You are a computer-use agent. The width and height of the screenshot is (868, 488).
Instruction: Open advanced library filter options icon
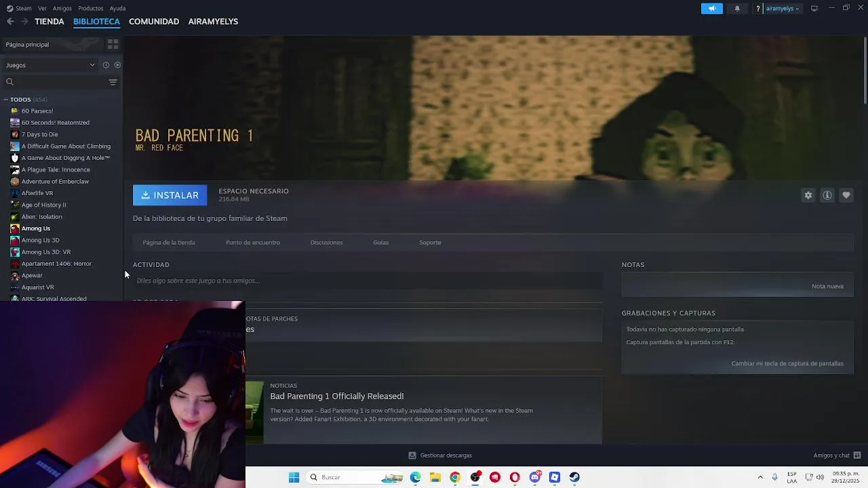[113, 82]
